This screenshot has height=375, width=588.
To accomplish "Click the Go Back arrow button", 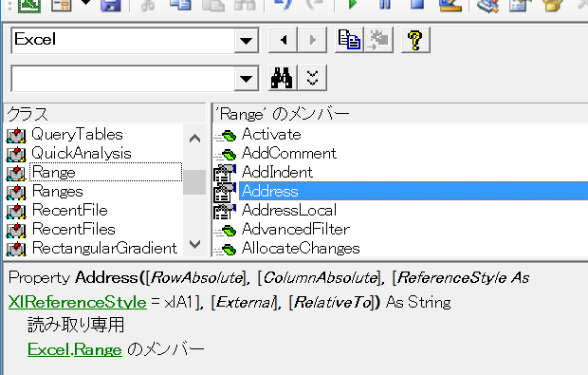I will pyautogui.click(x=284, y=40).
